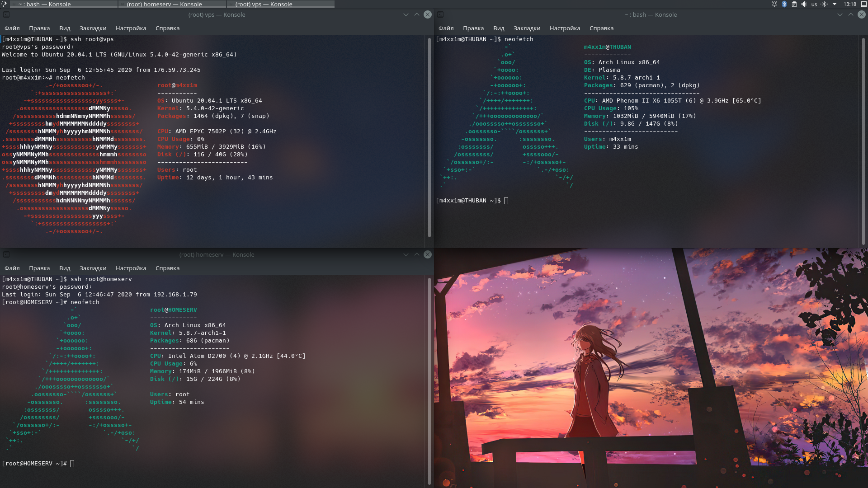
Task: Open Настройка menu in the vps Konsole
Action: tap(131, 28)
